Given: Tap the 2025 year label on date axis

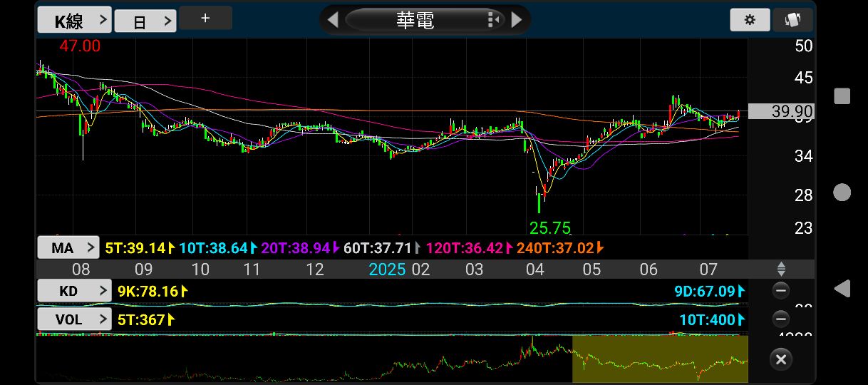Looking at the screenshot, I should (x=388, y=269).
